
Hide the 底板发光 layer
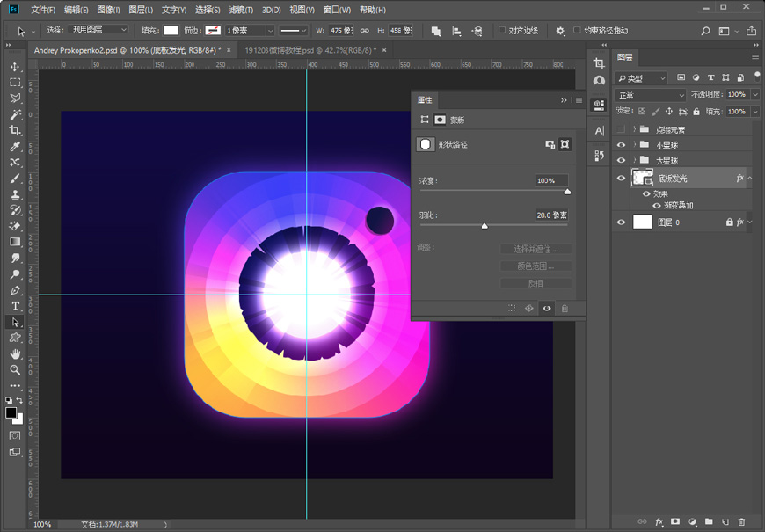[621, 179]
